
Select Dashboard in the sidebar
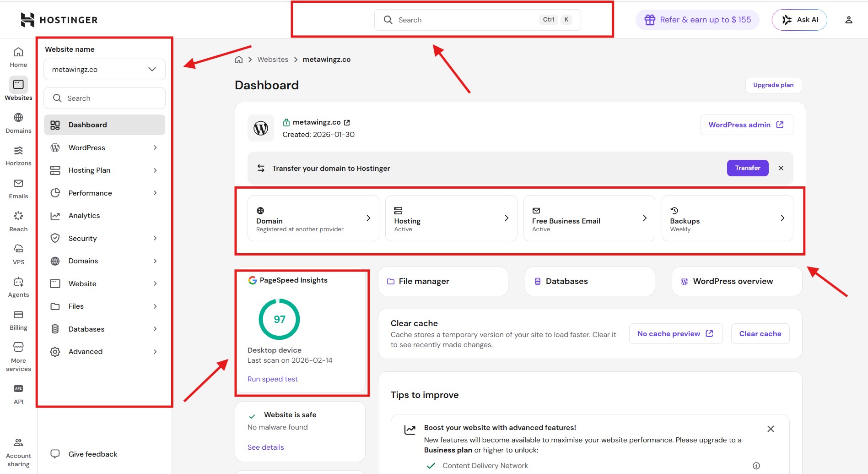104,125
